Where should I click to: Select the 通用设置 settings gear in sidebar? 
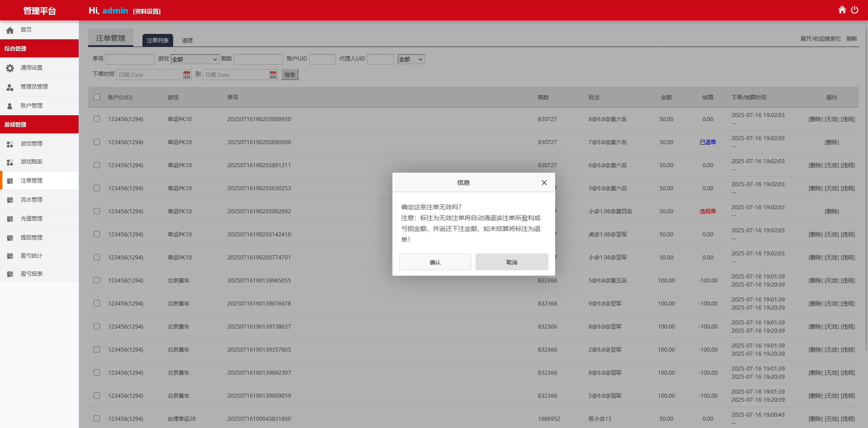31,67
